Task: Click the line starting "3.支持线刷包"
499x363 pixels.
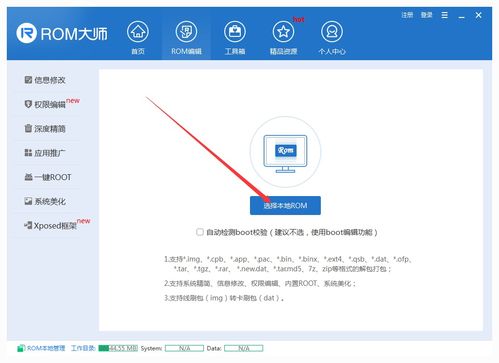Action: (224, 298)
